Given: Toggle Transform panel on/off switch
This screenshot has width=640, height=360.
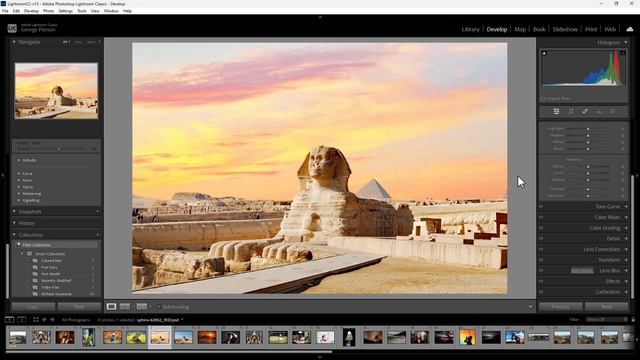Looking at the screenshot, I should pyautogui.click(x=541, y=260).
